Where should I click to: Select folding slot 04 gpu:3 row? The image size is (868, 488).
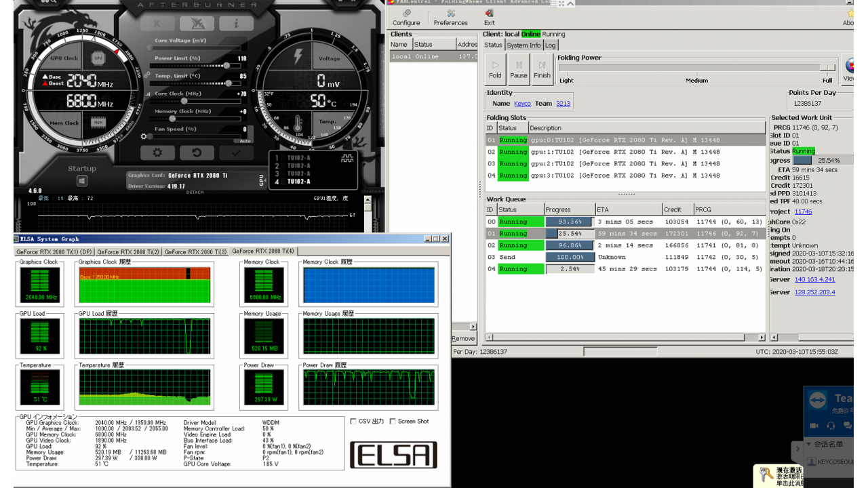625,176
